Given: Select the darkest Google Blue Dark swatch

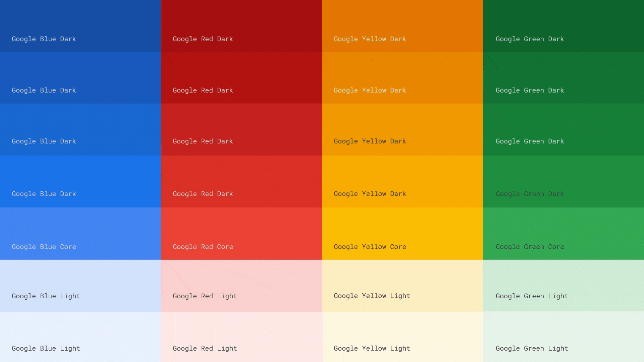Looking at the screenshot, I should pos(80,26).
